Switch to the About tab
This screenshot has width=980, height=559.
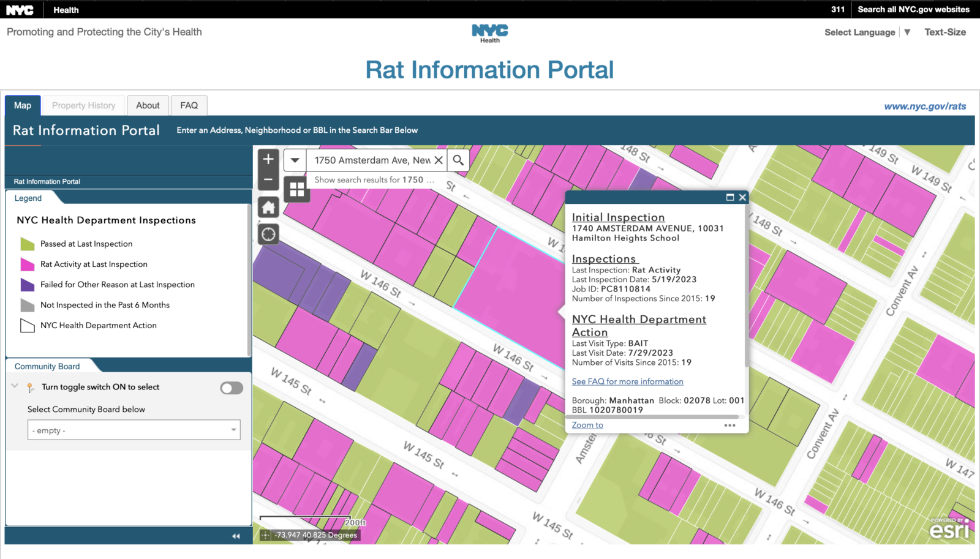148,105
